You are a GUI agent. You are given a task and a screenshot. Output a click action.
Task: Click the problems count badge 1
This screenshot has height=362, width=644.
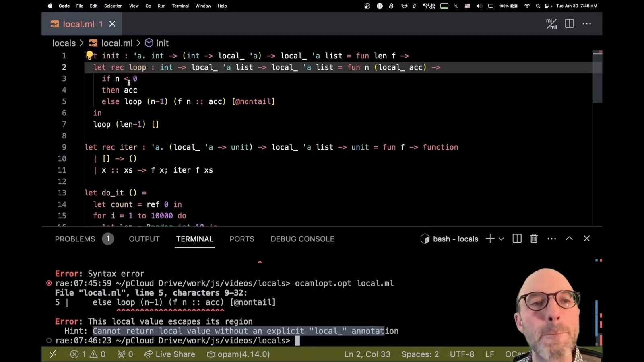[108, 239]
